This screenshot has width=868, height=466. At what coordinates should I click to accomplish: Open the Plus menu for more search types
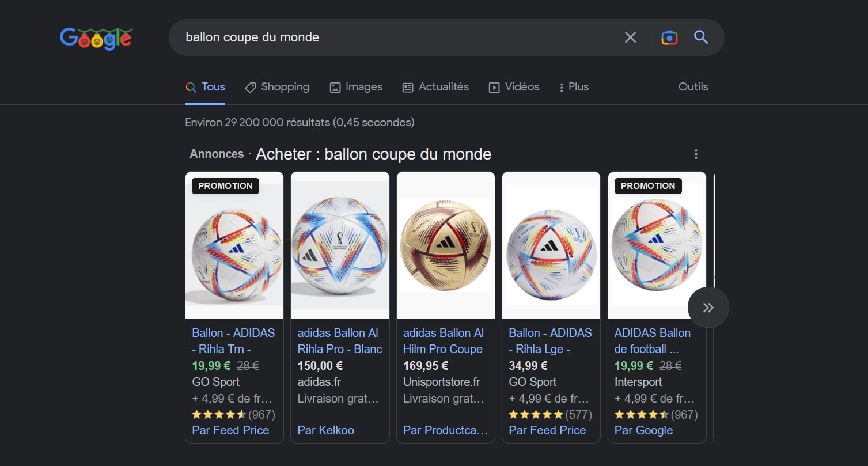click(x=573, y=87)
